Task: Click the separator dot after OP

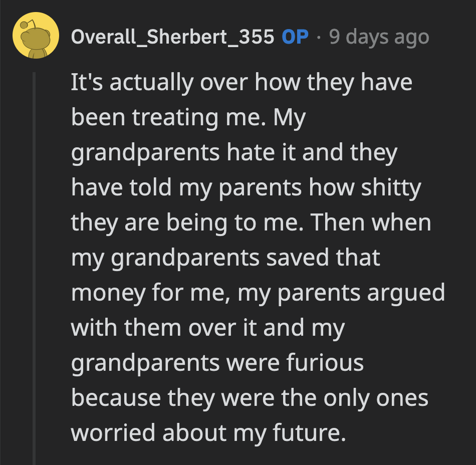Action: (320, 36)
